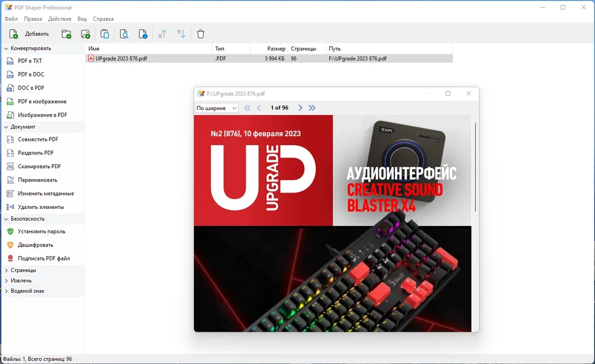Viewport: 595px width, 364px height.
Task: Open the Вид menu
Action: (x=82, y=19)
